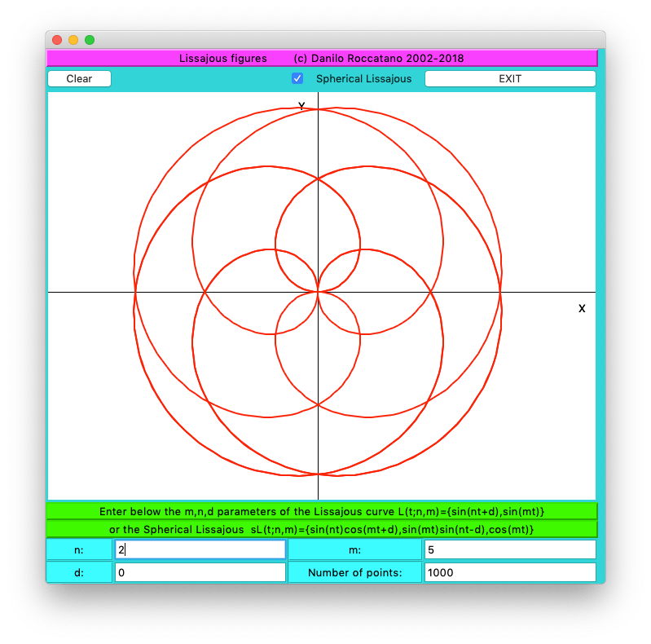Click the cyan "d:" label
This screenshot has width=651, height=644.
point(79,572)
